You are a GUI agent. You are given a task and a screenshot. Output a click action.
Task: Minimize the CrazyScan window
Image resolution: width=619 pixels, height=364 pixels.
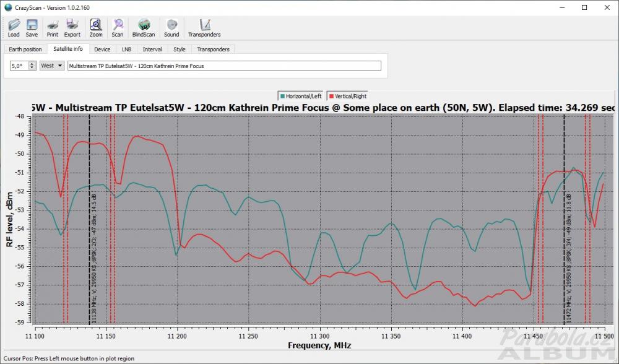[562, 7]
